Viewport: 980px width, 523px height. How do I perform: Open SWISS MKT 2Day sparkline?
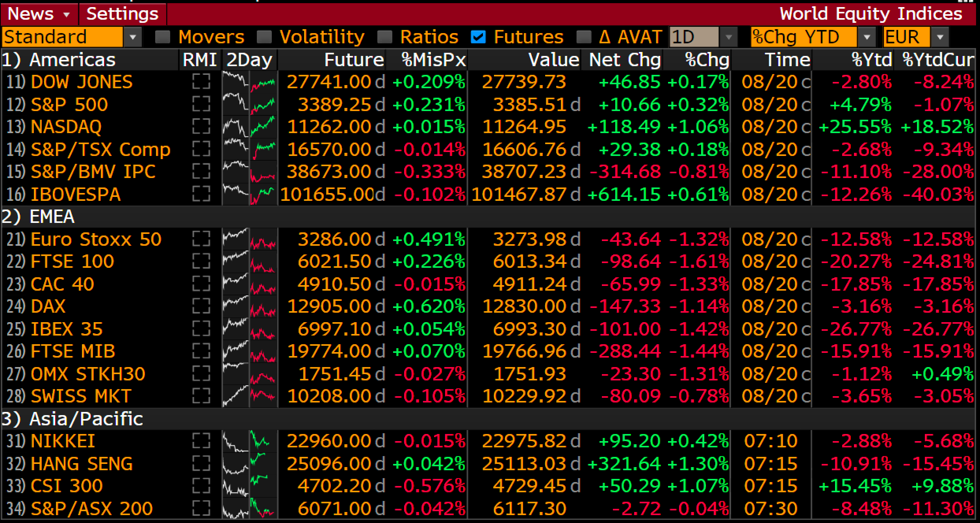click(x=250, y=396)
